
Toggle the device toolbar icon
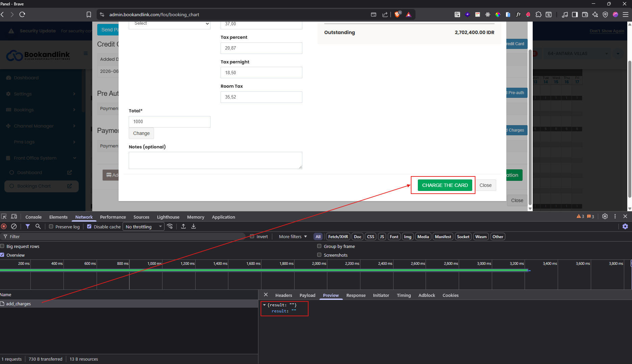click(x=14, y=217)
